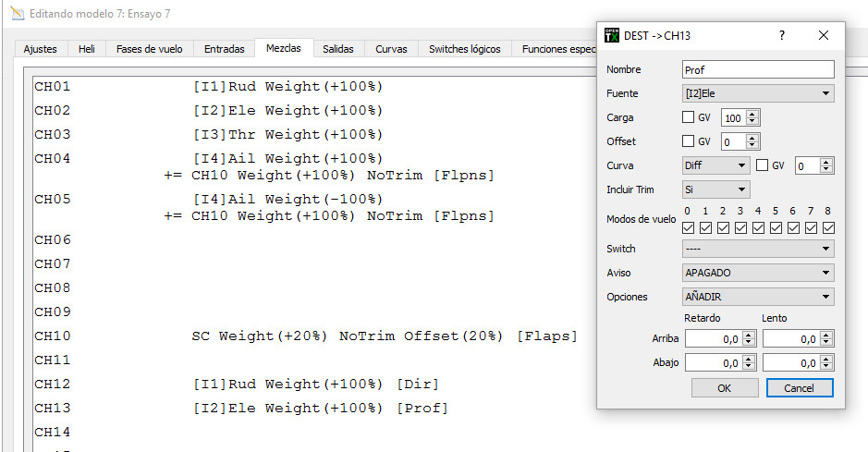This screenshot has width=868, height=452.
Task: Toggle flight mode 8 checkbox
Action: pyautogui.click(x=828, y=227)
